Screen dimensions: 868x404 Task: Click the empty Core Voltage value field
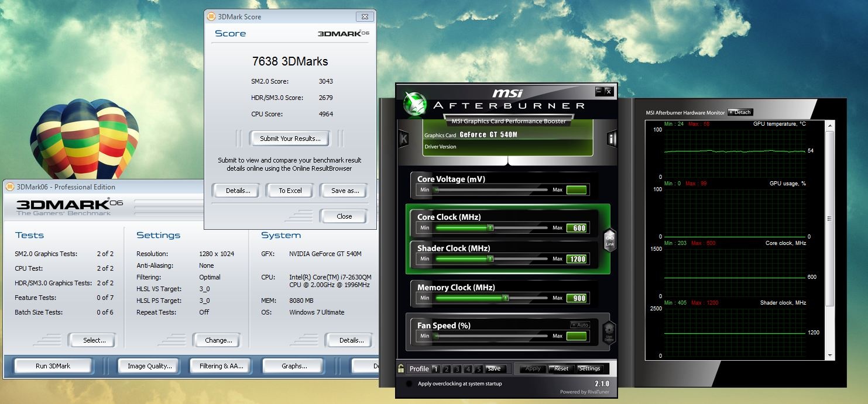[577, 190]
